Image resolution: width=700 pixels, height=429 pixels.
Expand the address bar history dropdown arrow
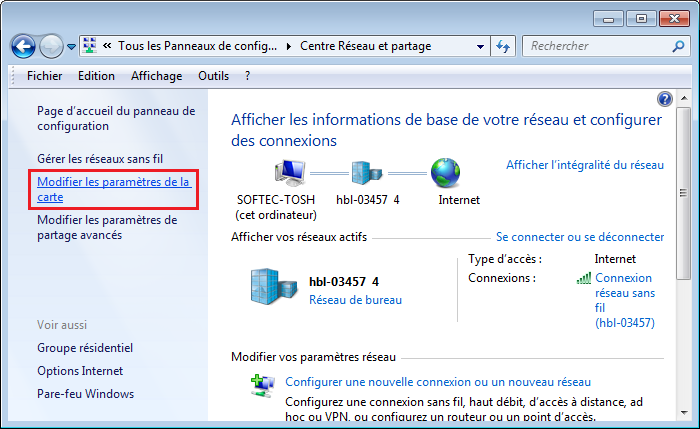[480, 46]
